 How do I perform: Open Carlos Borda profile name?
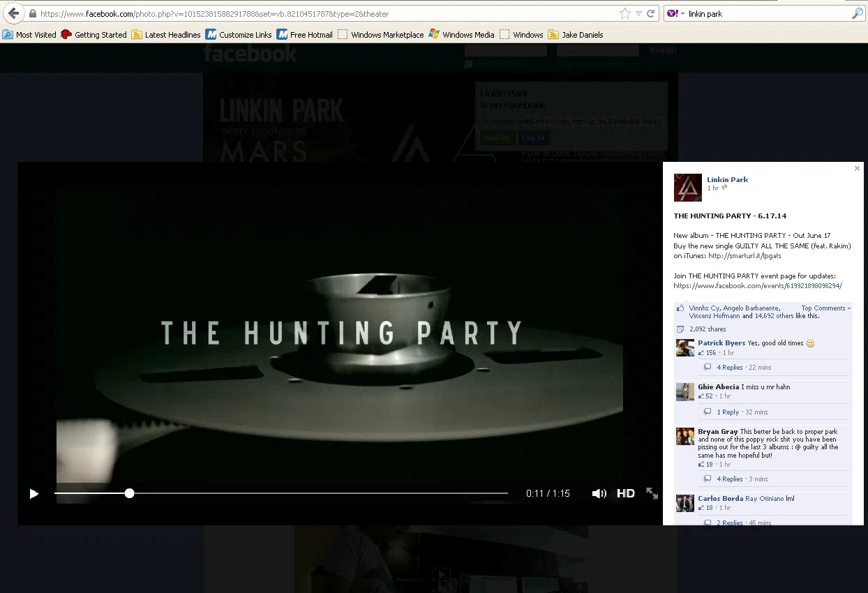[x=721, y=499]
